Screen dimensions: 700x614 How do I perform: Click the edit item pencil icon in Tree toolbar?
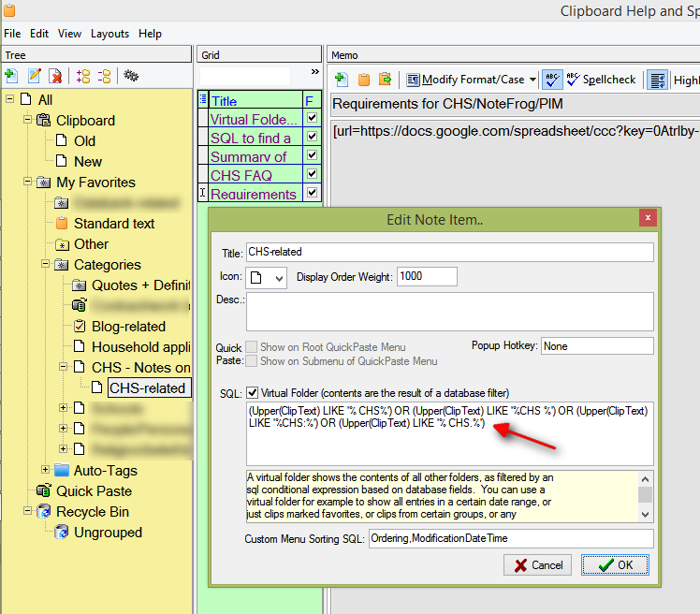pos(35,76)
